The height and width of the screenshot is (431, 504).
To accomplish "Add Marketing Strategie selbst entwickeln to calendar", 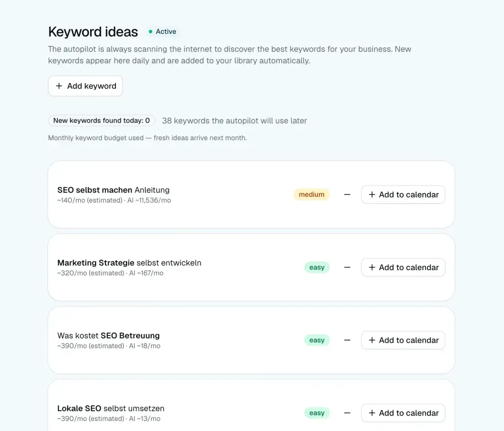I will coord(403,267).
